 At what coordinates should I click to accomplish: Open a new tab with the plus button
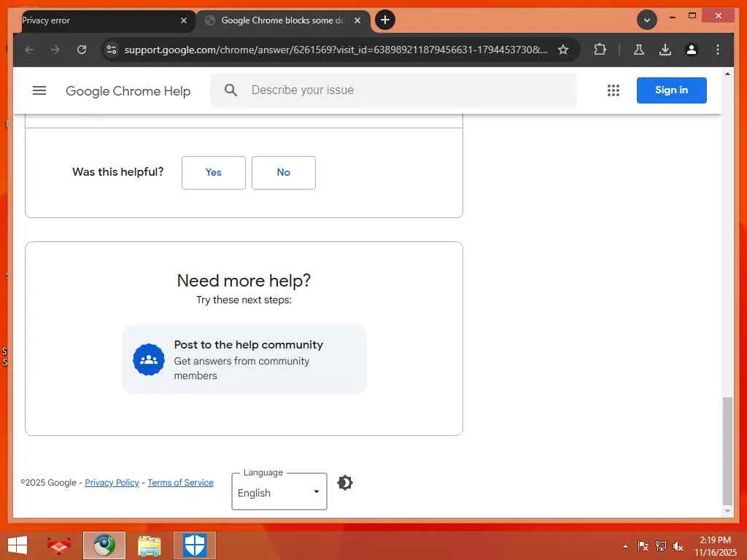(385, 20)
